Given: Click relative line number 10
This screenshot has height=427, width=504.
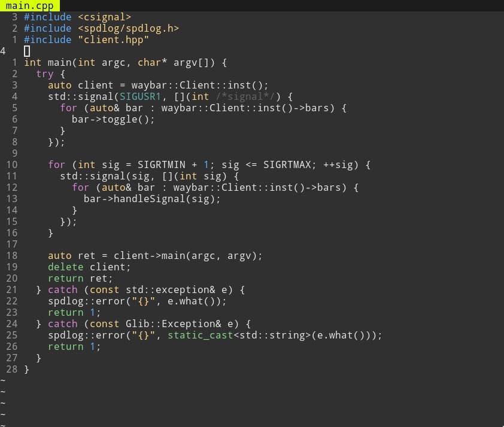Looking at the screenshot, I should pos(12,164).
